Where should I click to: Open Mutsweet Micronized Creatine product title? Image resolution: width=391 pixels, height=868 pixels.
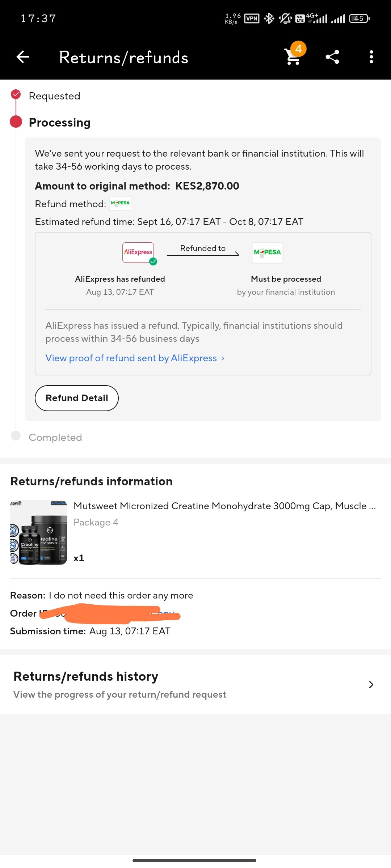[224, 506]
